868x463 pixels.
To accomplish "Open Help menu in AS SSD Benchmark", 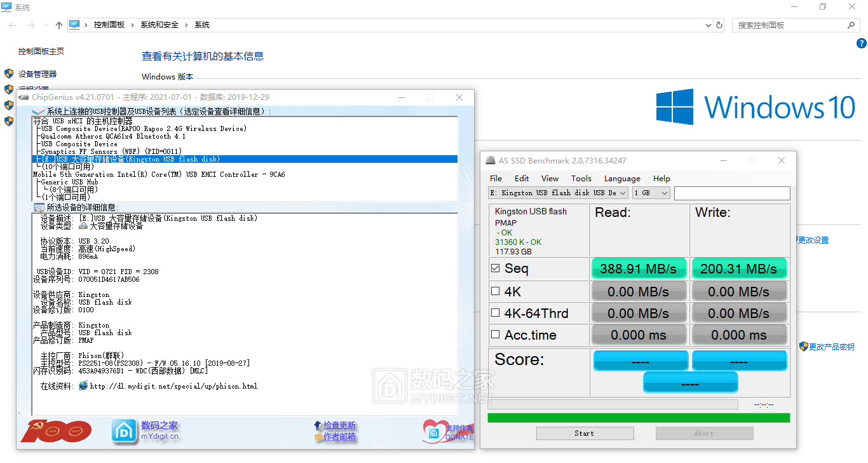I will pyautogui.click(x=661, y=179).
